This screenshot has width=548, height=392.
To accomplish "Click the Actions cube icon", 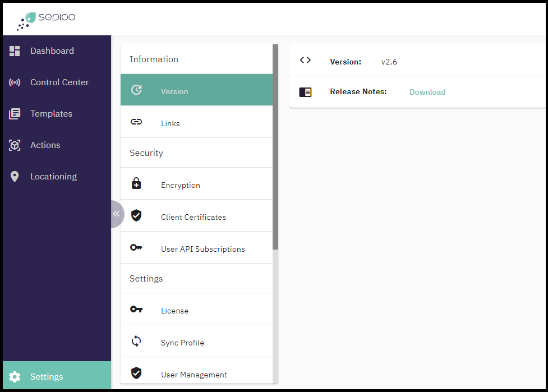I will [x=15, y=145].
